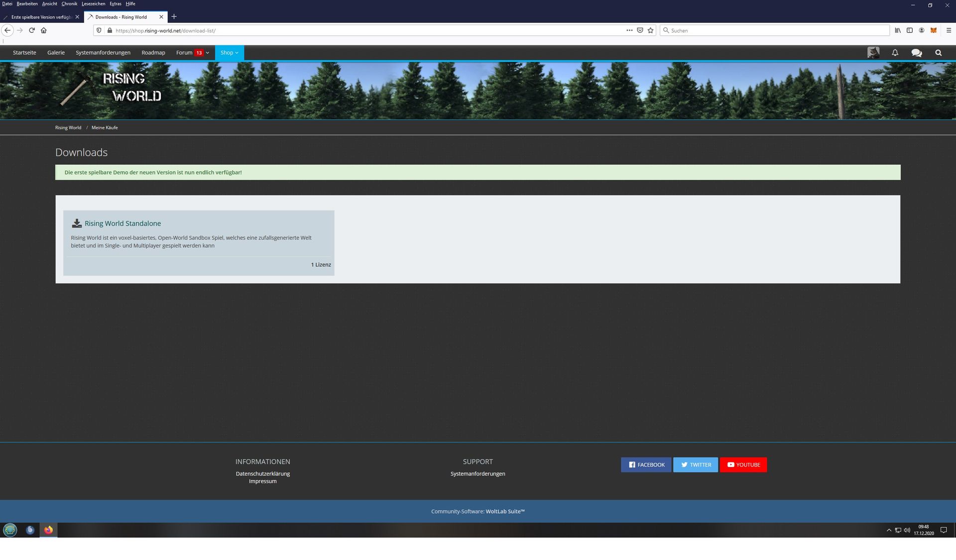Switch to the 'Erste spielbare Version' tab
The height and width of the screenshot is (560, 956).
click(x=41, y=17)
